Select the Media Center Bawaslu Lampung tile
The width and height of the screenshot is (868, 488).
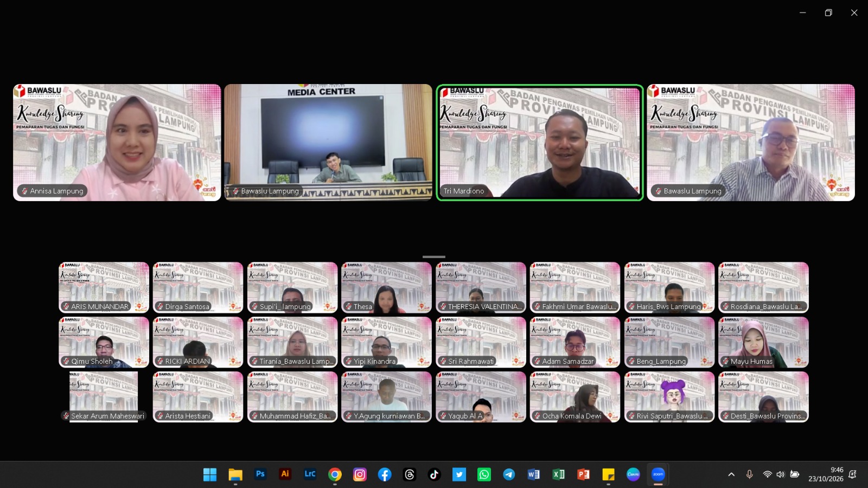point(328,143)
